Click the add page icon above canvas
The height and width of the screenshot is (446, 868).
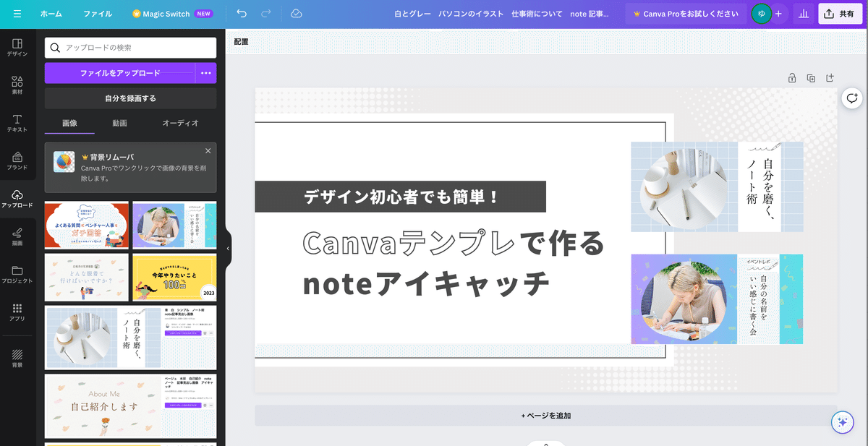click(830, 77)
